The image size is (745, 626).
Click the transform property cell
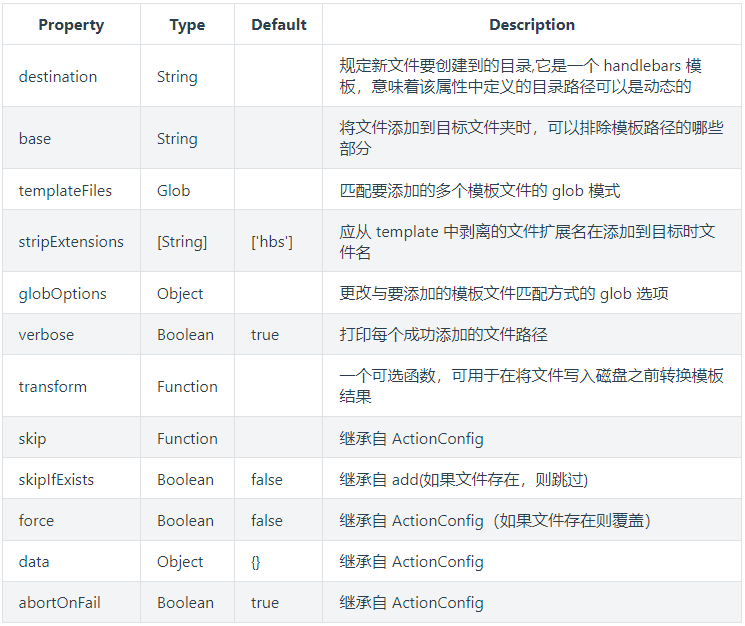pyautogui.click(x=53, y=387)
